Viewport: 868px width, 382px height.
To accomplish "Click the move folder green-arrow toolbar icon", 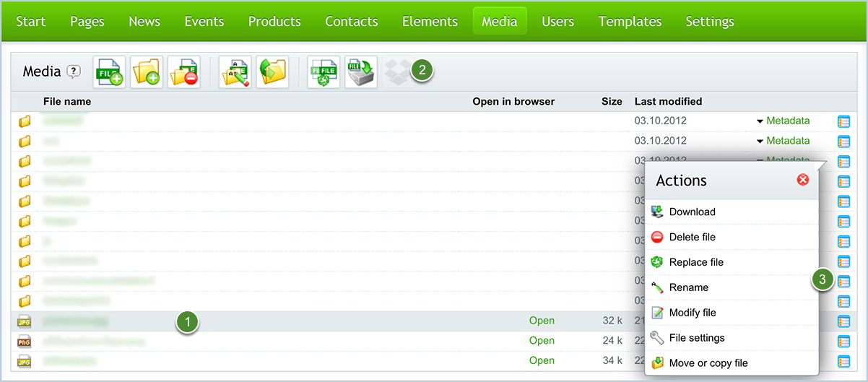I will click(x=272, y=71).
